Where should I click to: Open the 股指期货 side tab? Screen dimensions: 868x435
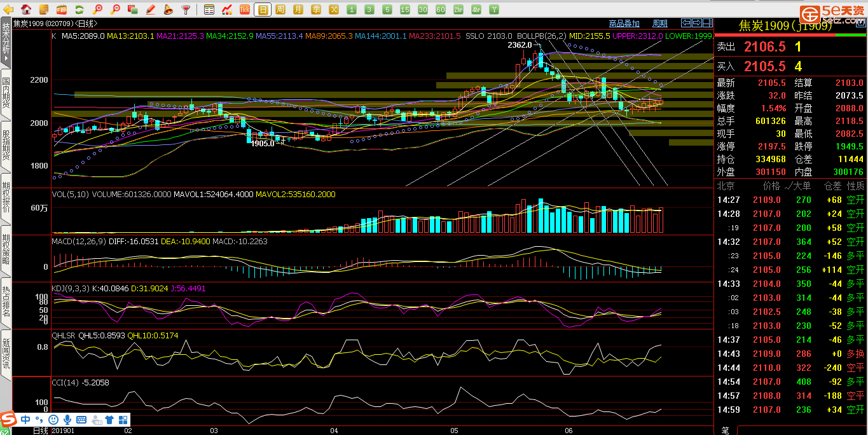[x=6, y=146]
